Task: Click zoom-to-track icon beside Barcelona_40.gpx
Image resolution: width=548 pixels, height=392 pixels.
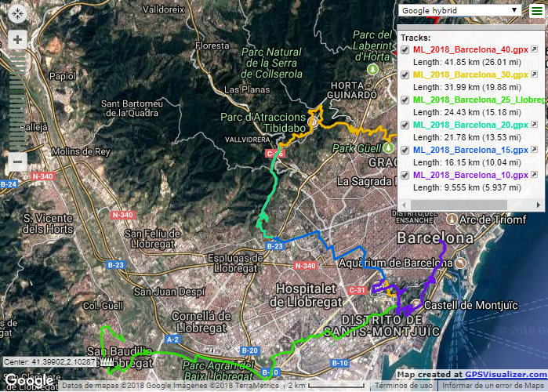Action: (x=534, y=50)
